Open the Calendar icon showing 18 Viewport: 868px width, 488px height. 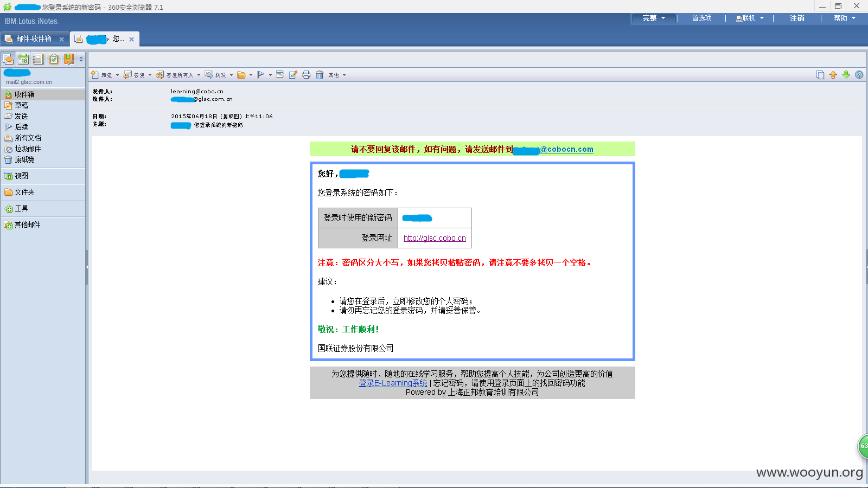(23, 59)
